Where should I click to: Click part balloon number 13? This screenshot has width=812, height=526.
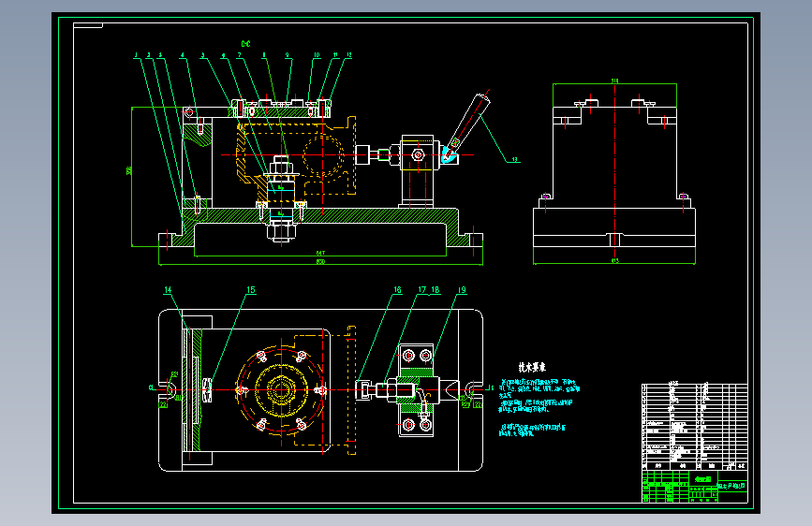coord(515,159)
